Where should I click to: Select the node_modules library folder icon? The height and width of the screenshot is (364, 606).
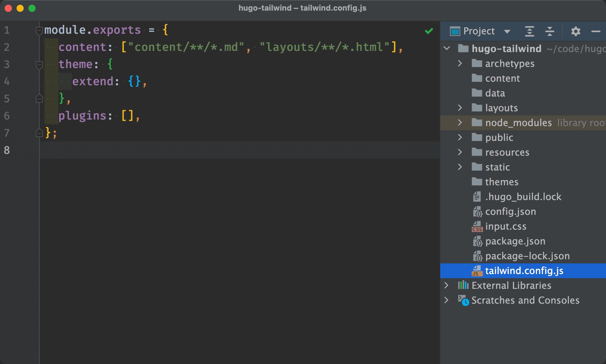coord(477,122)
